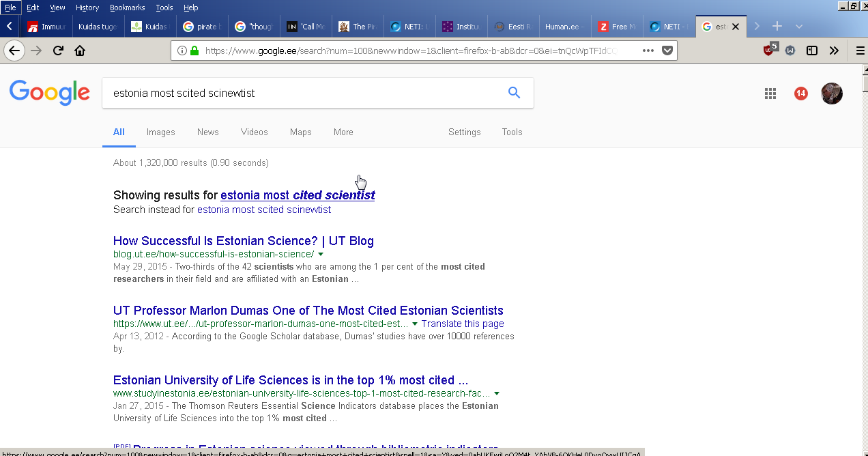Open the Edit menu

33,8
